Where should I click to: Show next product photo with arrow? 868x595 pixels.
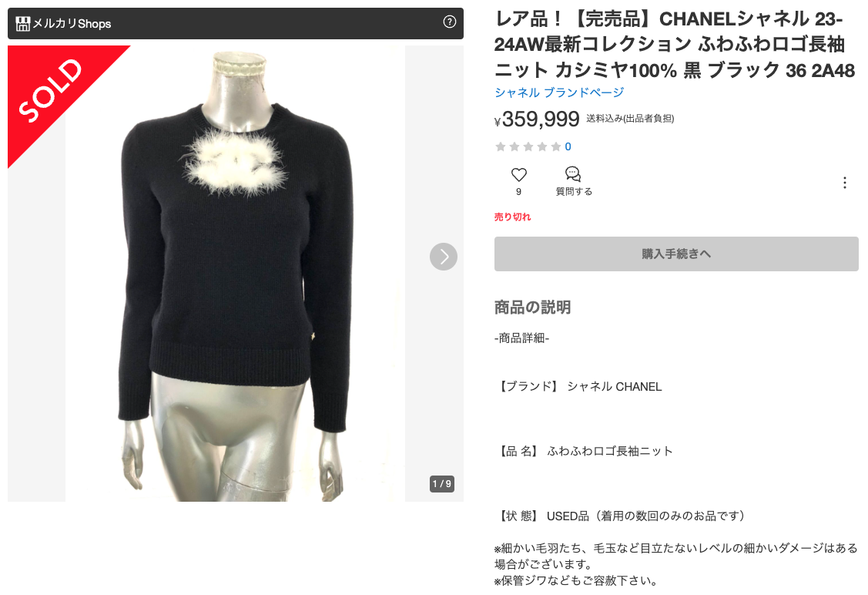pyautogui.click(x=444, y=257)
